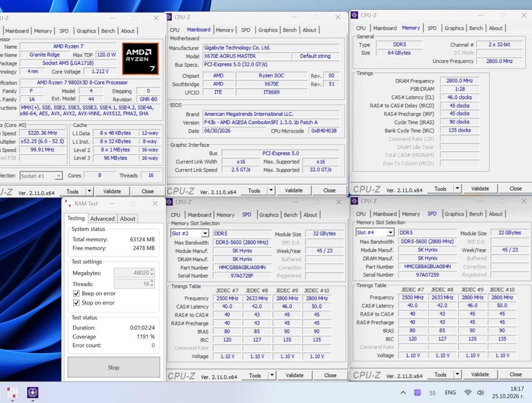Viewport: 532px width, 403px height.
Task: Click Gigabyte Technology Co. Ltd. manufacturer field
Action: (271, 48)
